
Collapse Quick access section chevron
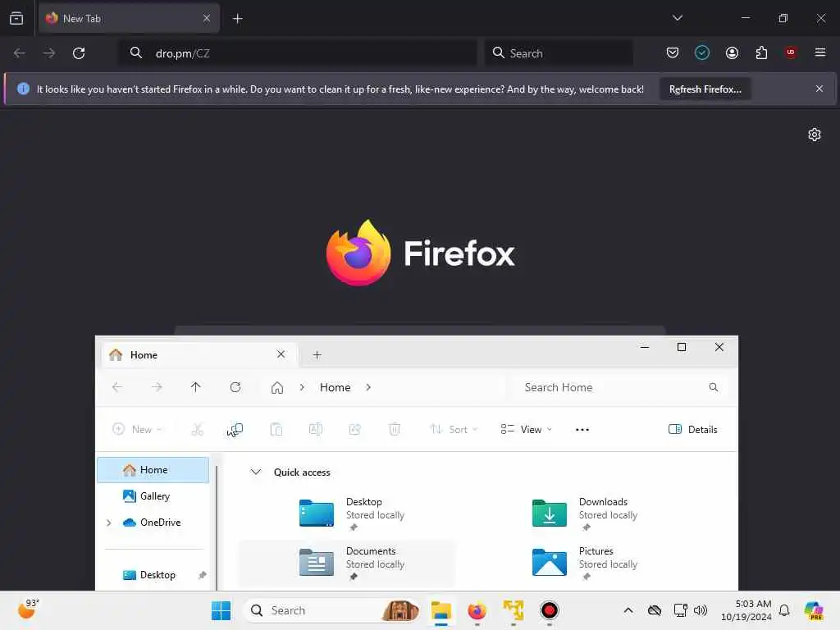click(256, 472)
